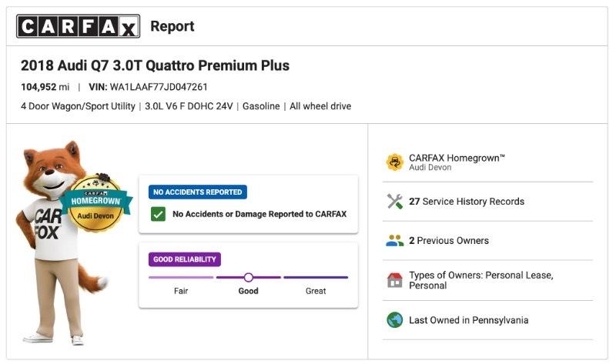Image resolution: width=616 pixels, height=364 pixels.
Task: Click the 'Report' header word
Action: [172, 26]
